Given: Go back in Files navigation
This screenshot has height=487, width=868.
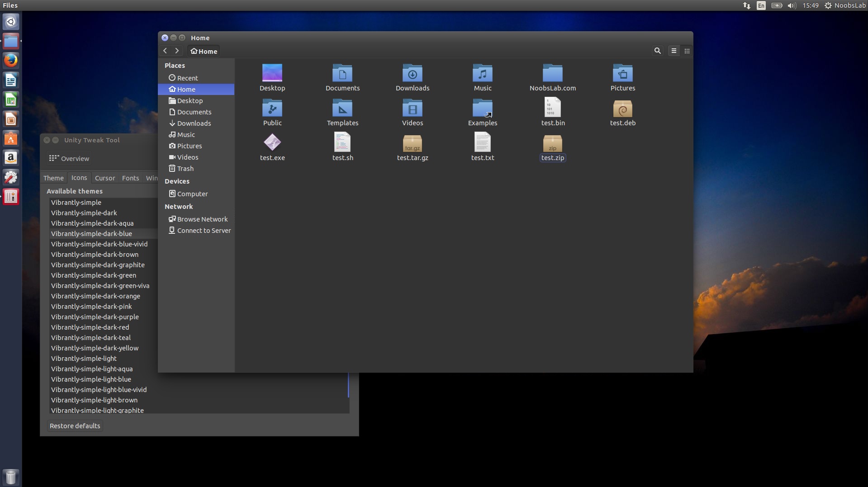Looking at the screenshot, I should pos(165,51).
